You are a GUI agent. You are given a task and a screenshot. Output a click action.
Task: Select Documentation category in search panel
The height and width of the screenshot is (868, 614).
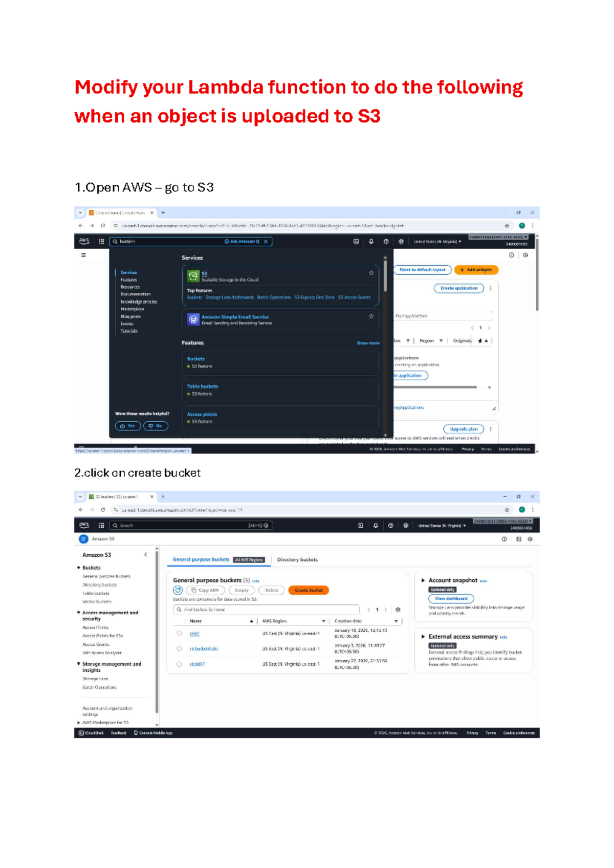[136, 294]
